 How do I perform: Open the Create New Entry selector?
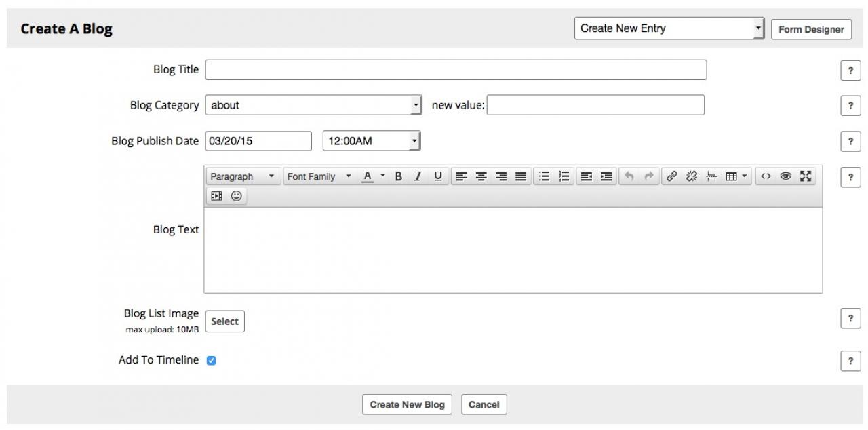(x=669, y=28)
